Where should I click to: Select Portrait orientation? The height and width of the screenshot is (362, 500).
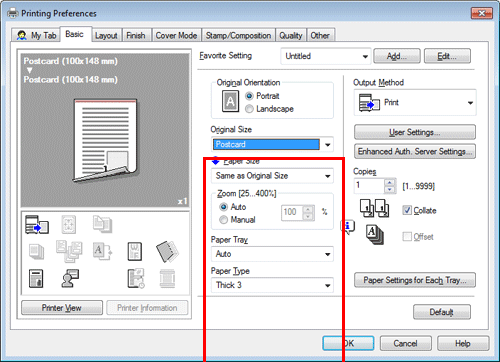click(x=249, y=96)
